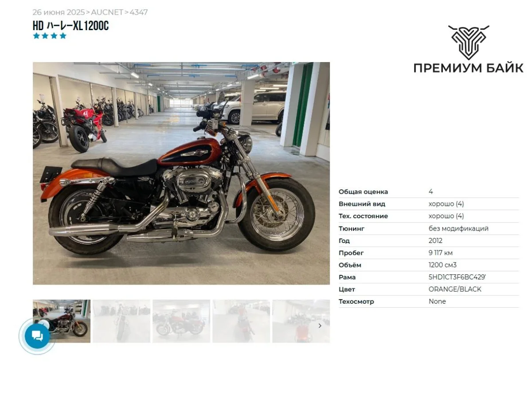The width and height of the screenshot is (532, 395).
Task: Click the four blue star rating icons
Action: [50, 36]
